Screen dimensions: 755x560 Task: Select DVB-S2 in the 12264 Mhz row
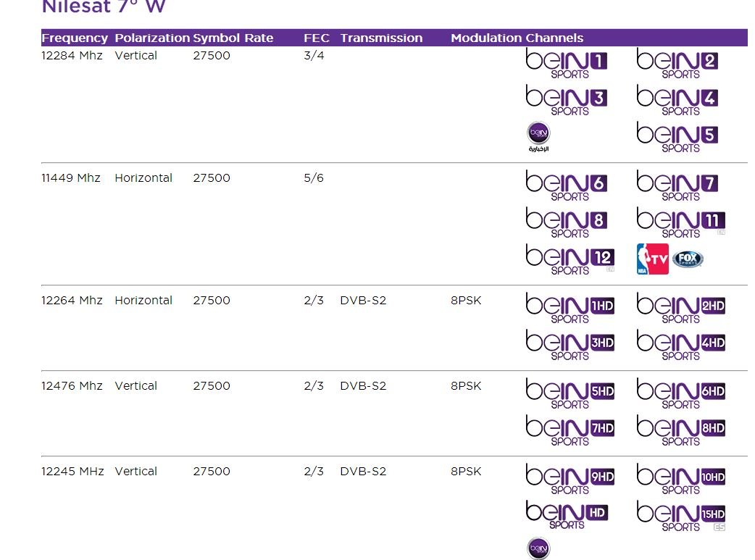pyautogui.click(x=363, y=300)
